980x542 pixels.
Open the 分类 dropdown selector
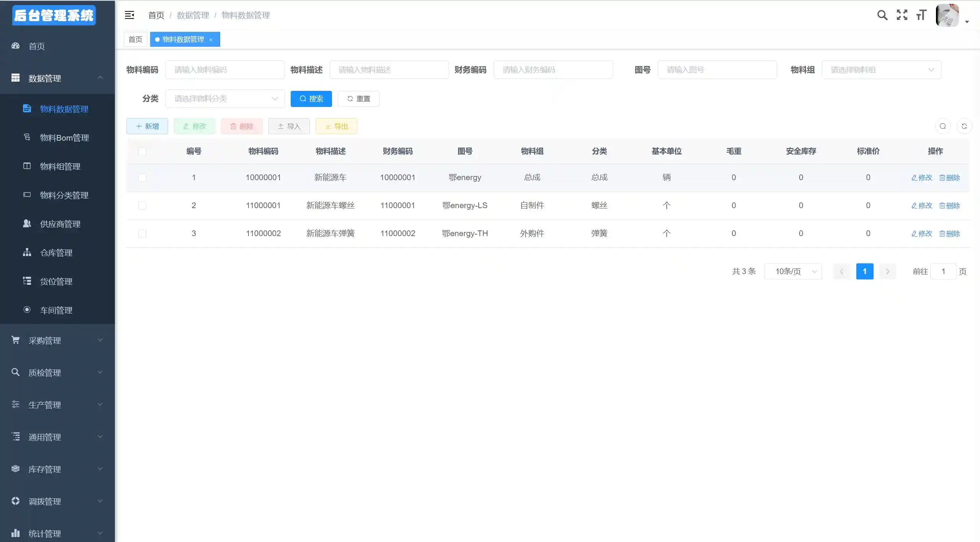[x=225, y=99]
